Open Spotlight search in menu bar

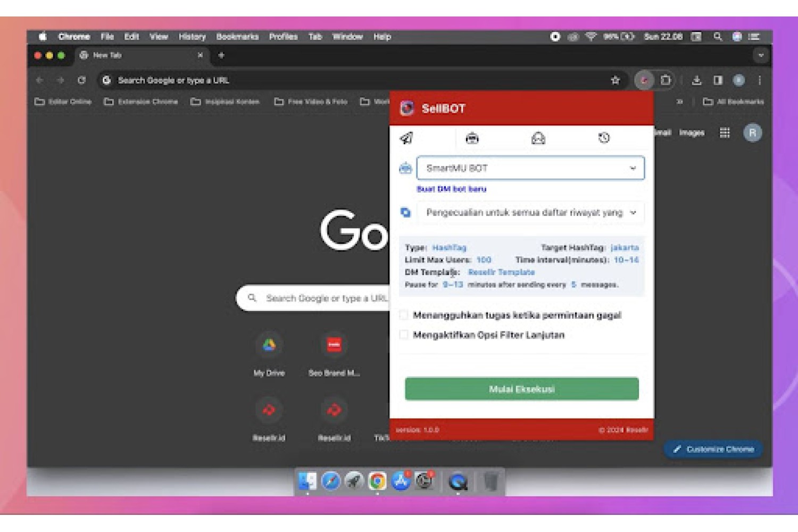[x=718, y=37]
